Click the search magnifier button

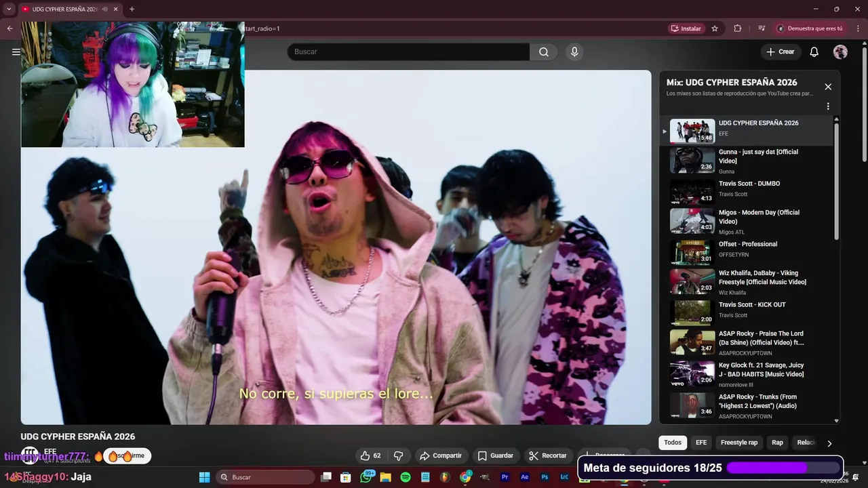pyautogui.click(x=544, y=52)
